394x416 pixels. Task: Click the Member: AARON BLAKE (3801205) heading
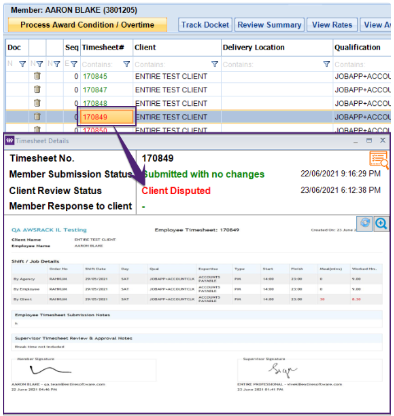74,10
